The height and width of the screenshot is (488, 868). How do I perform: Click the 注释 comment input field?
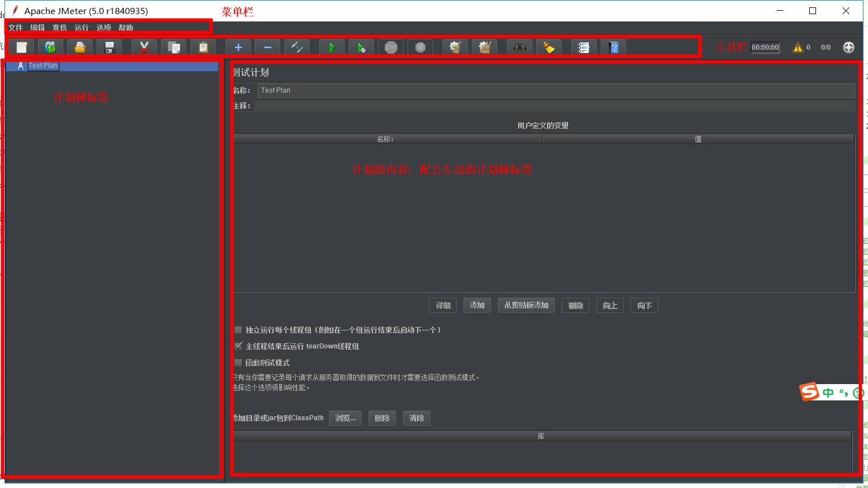point(554,106)
